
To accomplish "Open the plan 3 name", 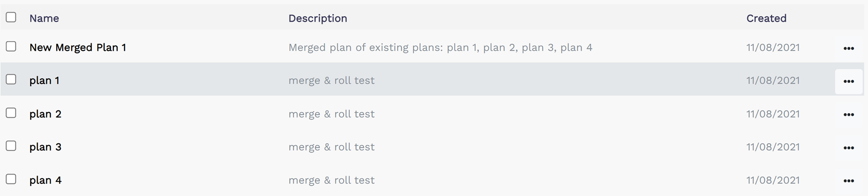I will (x=45, y=147).
